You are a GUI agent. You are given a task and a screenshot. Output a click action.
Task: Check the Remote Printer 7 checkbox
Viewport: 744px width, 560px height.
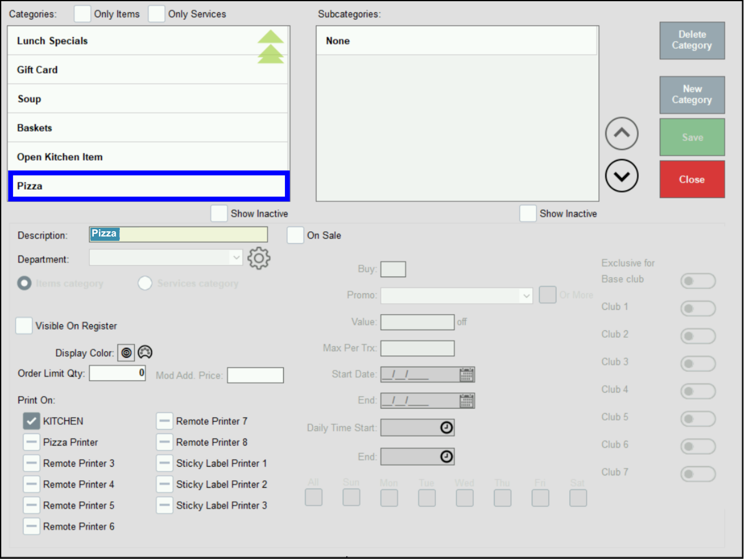[165, 421]
